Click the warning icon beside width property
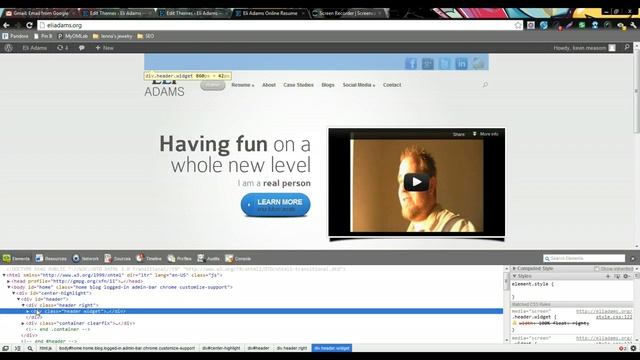The height and width of the screenshot is (360, 640). pos(515,323)
